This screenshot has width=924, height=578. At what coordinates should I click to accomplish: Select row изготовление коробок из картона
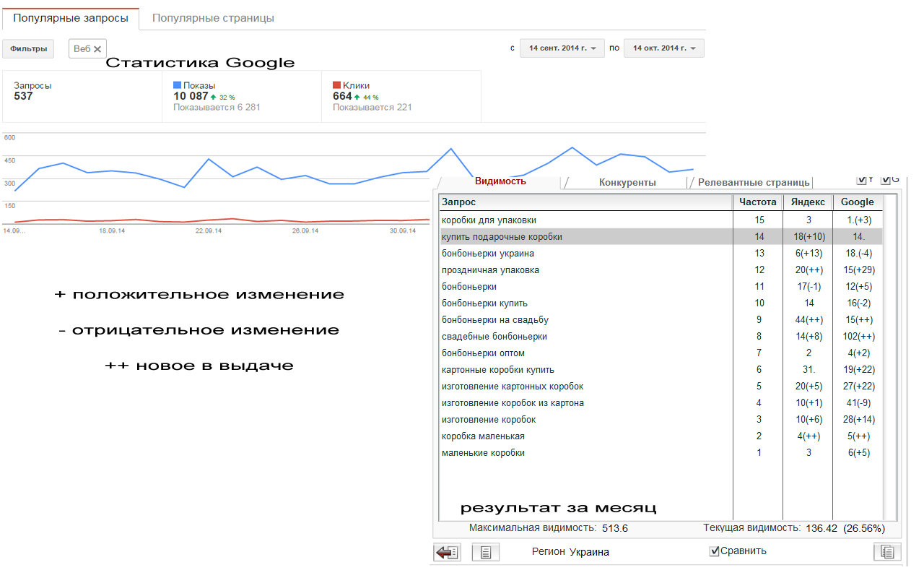click(661, 402)
